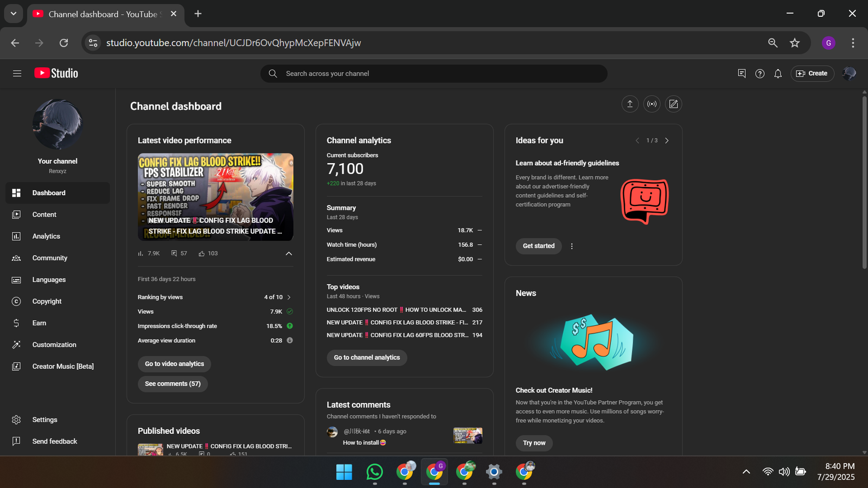Click the green up-arrow icon beside click-through rate
This screenshot has width=868, height=488.
click(x=290, y=326)
